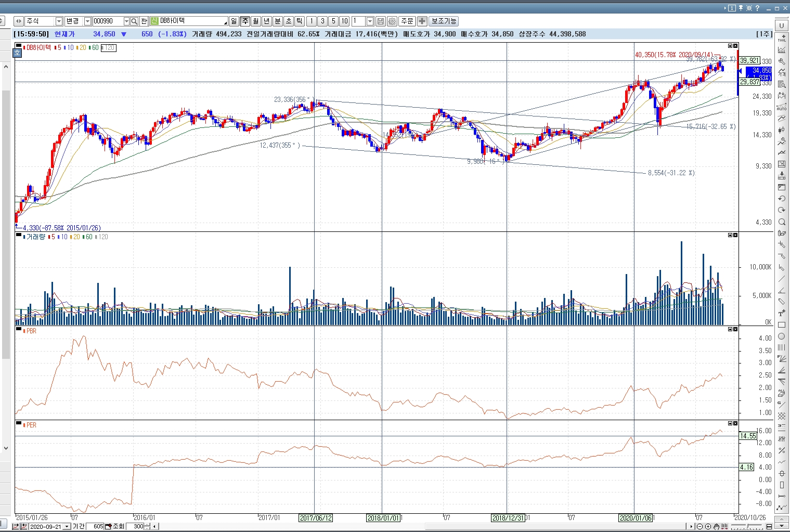Click the U button atop right toolbar
Image resolution: width=790 pixels, height=532 pixels.
[781, 25]
